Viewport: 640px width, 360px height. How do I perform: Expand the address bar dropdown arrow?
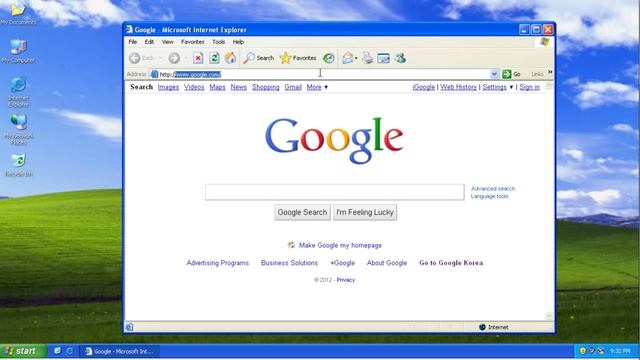coord(494,74)
